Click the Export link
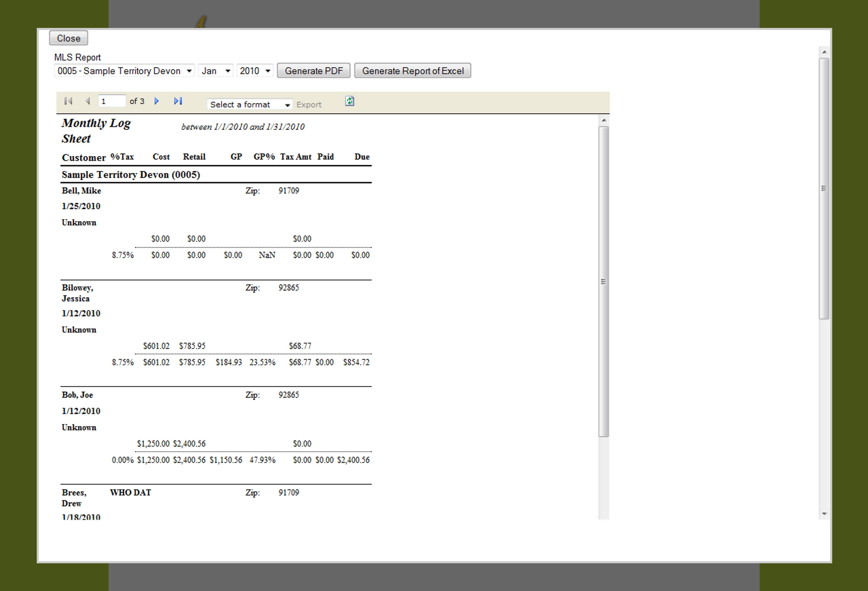Image resolution: width=868 pixels, height=591 pixels. pos(309,105)
